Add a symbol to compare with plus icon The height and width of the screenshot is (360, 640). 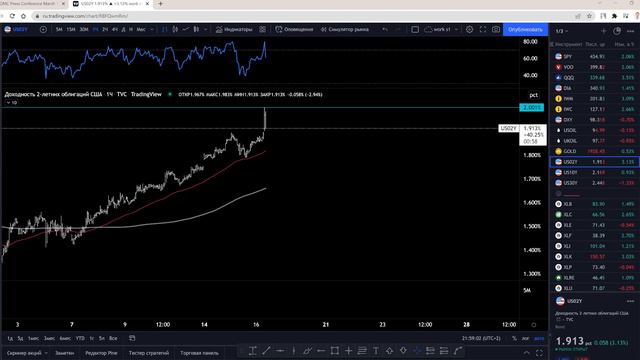tap(43, 29)
